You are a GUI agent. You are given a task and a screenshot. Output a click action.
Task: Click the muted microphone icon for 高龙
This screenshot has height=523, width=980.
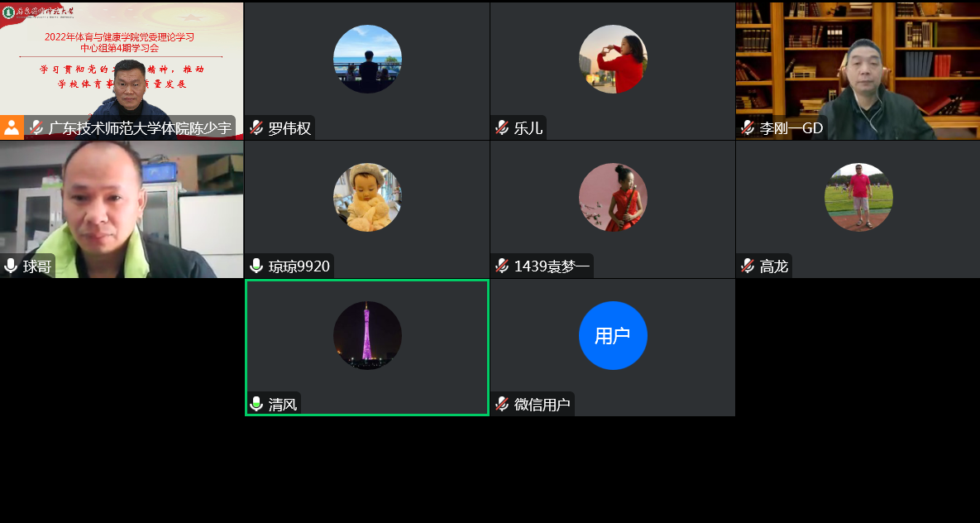point(748,266)
